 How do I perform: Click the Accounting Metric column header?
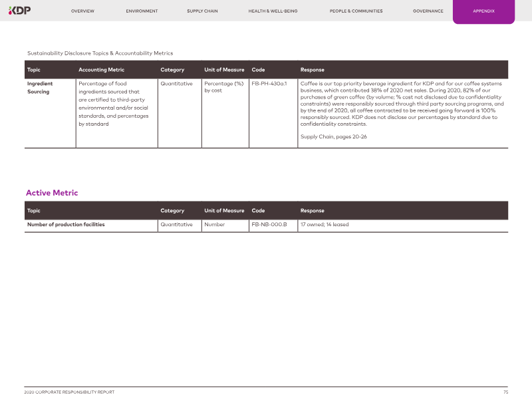tap(101, 70)
